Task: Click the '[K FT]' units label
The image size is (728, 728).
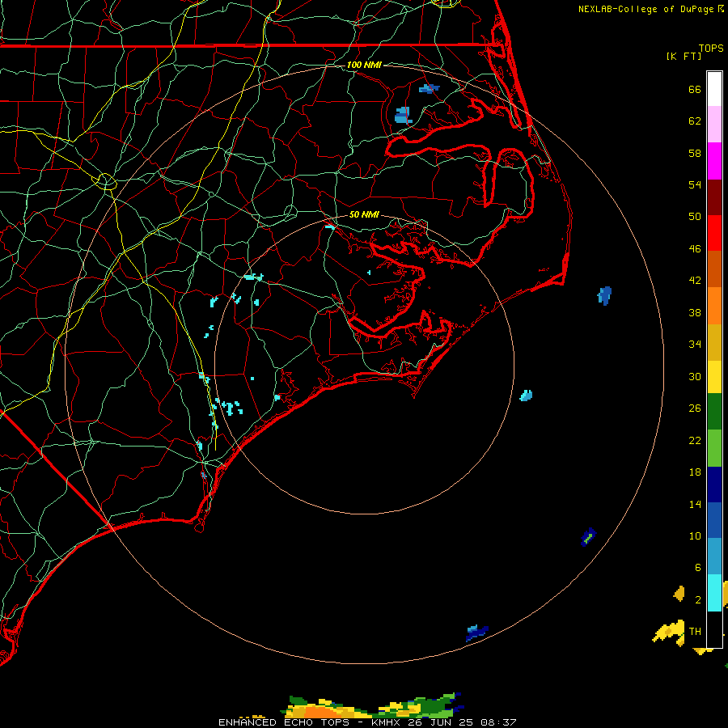Action: click(x=684, y=56)
